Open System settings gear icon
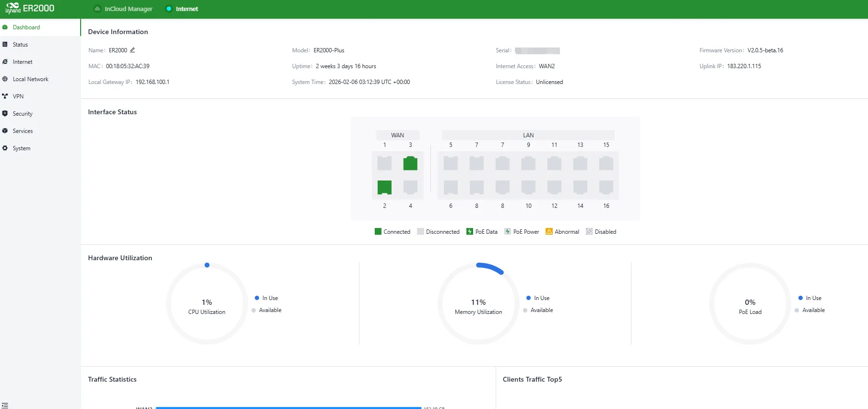 pos(5,148)
